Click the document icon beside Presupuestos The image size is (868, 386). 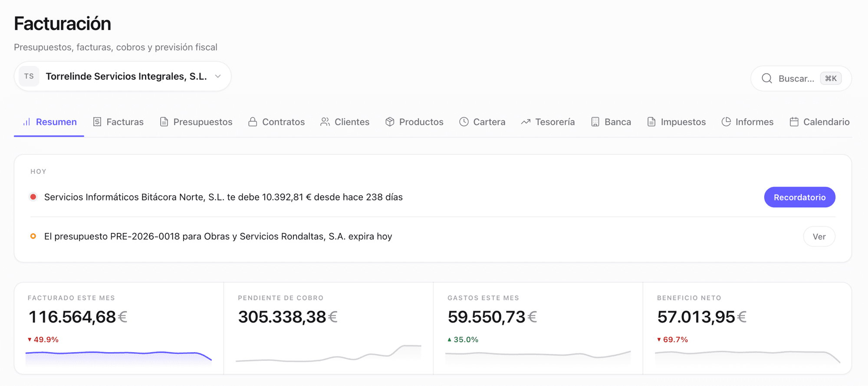164,122
